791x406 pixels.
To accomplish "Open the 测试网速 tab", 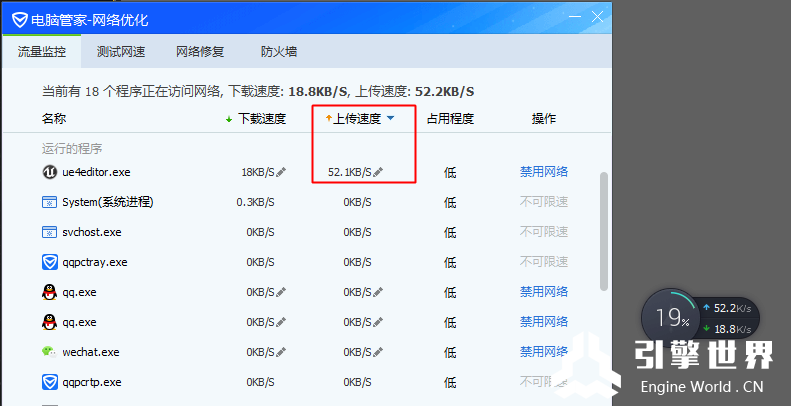I will pyautogui.click(x=121, y=51).
